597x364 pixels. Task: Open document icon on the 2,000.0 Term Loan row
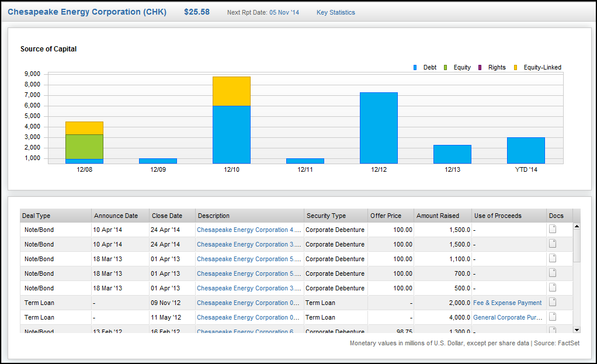click(x=552, y=303)
